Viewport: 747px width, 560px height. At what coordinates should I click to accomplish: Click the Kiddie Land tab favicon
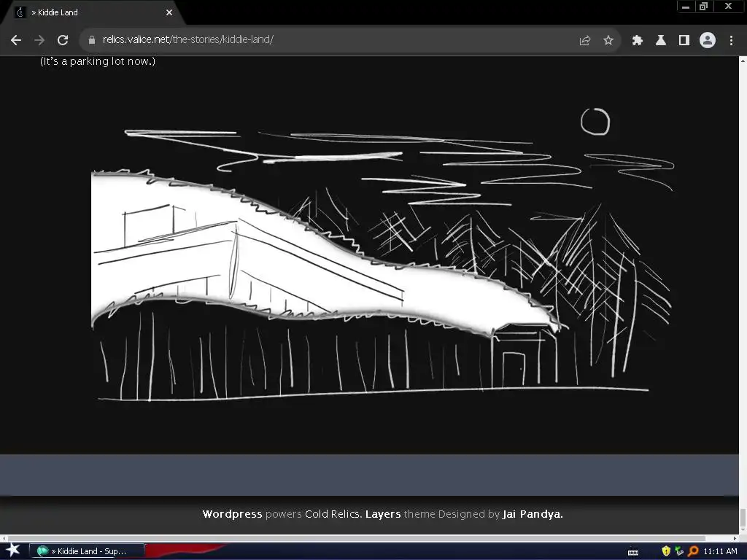20,12
